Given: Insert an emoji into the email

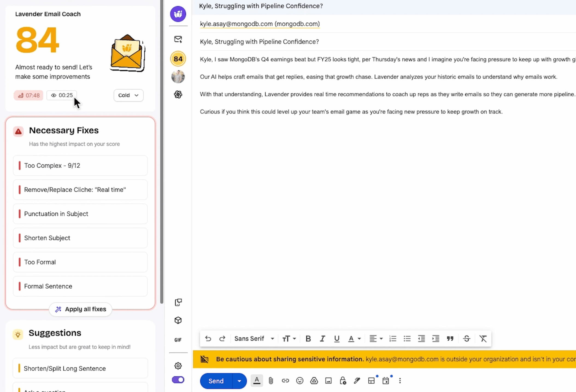Looking at the screenshot, I should coord(299,381).
